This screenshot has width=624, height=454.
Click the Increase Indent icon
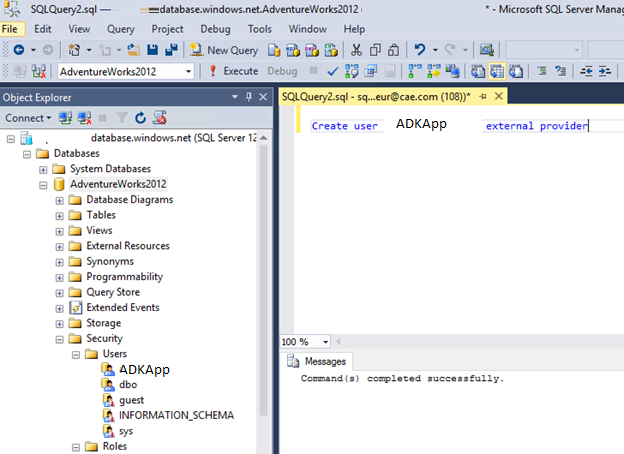pyautogui.click(x=605, y=72)
